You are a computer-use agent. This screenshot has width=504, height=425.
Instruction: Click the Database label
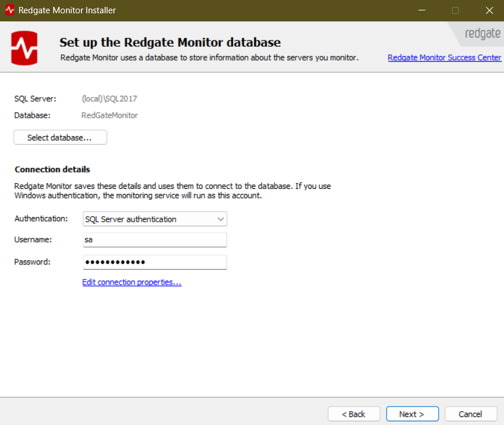(32, 115)
